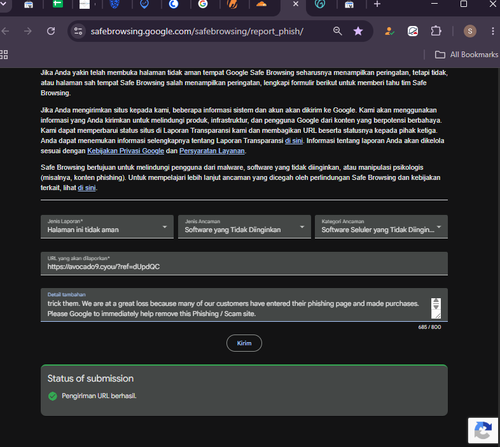Viewport: 500px width, 447px height.
Task: Click the green success checkmark icon
Action: click(53, 396)
